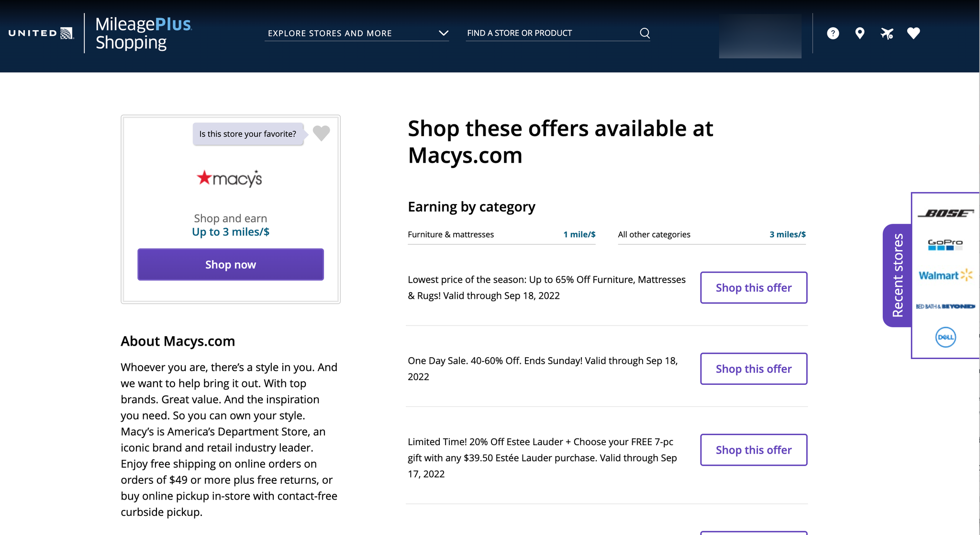Click the location pin icon

860,33
